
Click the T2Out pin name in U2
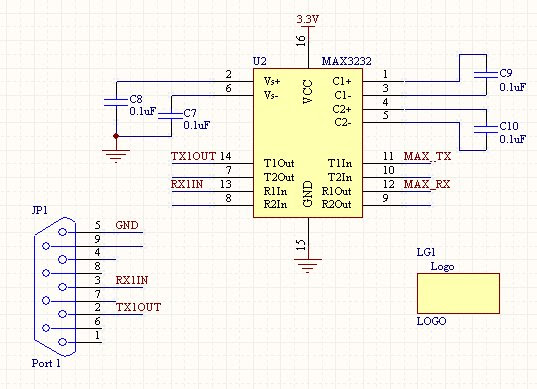(x=279, y=177)
